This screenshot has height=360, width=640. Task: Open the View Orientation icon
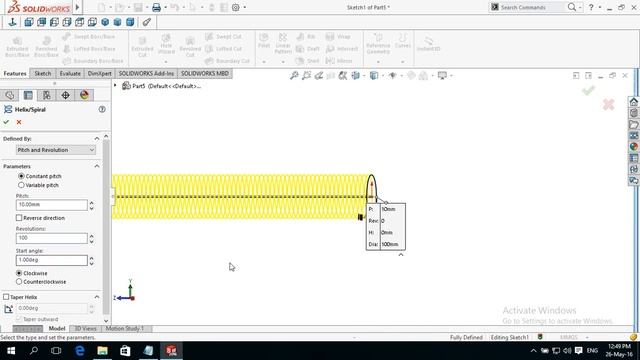pyautogui.click(x=356, y=76)
